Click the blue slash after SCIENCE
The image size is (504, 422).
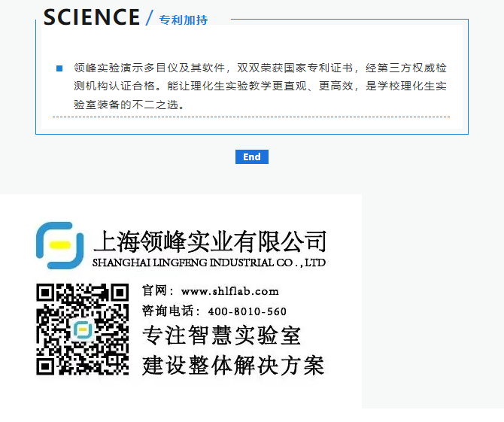149,17
